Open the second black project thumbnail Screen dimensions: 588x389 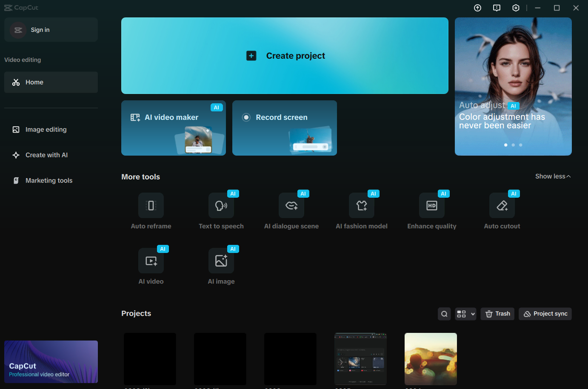[x=220, y=359]
